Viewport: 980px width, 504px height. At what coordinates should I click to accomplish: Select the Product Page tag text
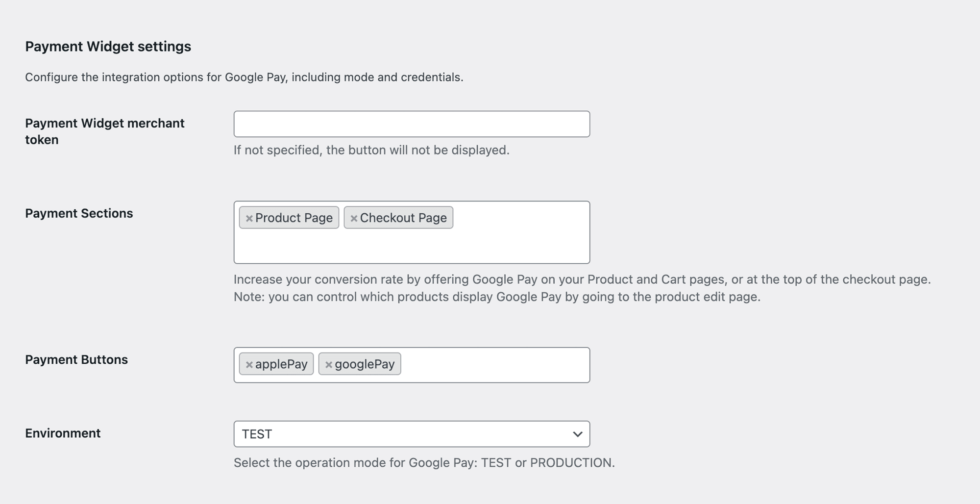tap(294, 218)
